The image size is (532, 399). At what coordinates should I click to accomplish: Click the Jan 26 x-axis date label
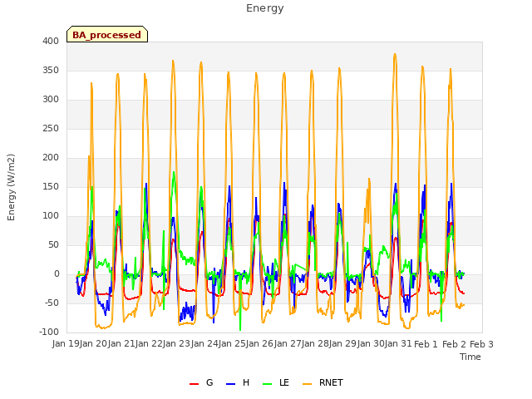tap(259, 344)
